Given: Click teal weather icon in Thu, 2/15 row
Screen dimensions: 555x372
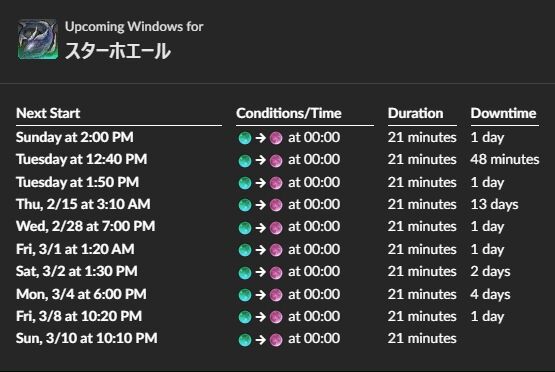Looking at the screenshot, I should coord(245,205).
